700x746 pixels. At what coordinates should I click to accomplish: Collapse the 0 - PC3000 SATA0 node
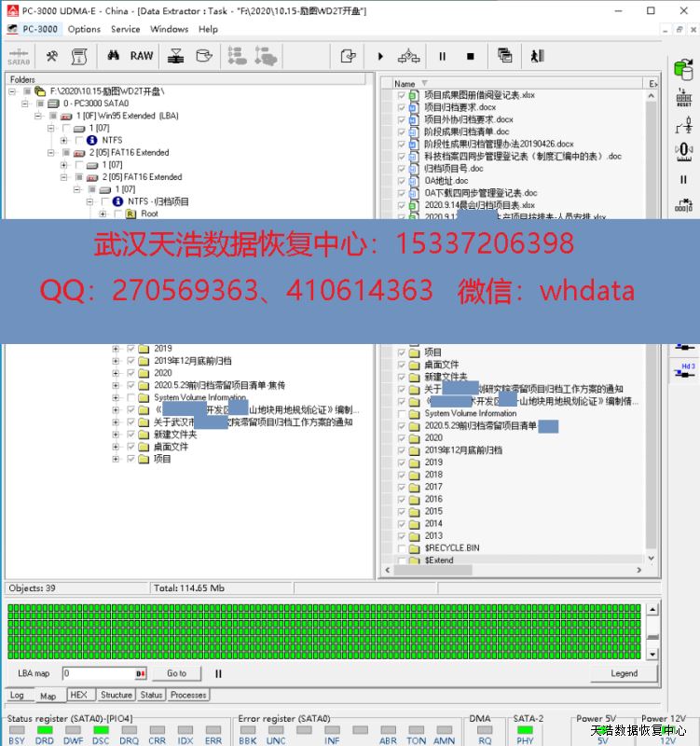coord(25,104)
